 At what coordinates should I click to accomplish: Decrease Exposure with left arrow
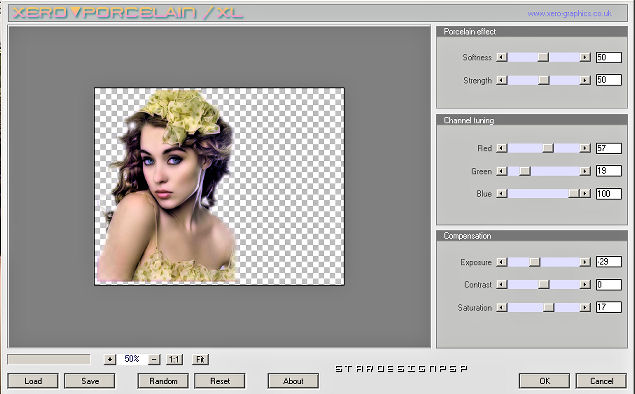[501, 262]
